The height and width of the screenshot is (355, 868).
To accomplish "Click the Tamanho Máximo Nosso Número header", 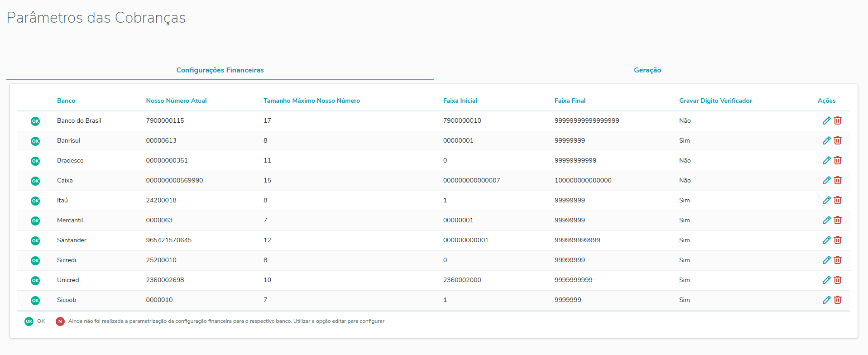I will (312, 101).
